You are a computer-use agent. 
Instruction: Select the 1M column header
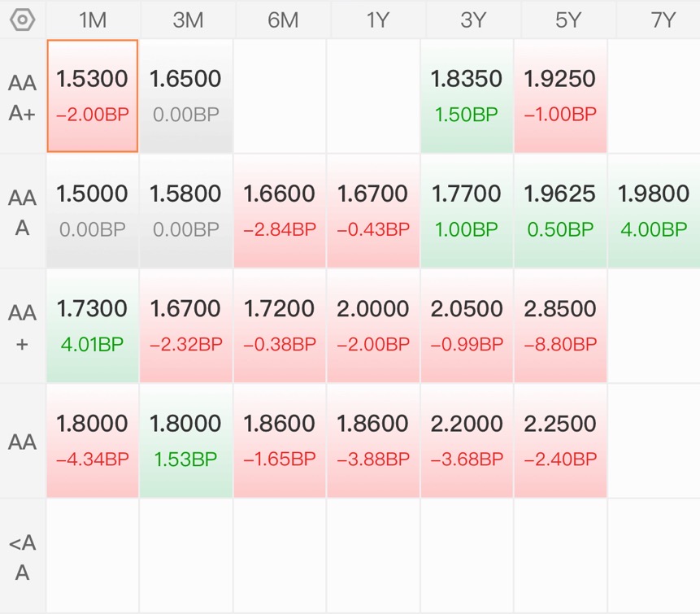(x=93, y=20)
